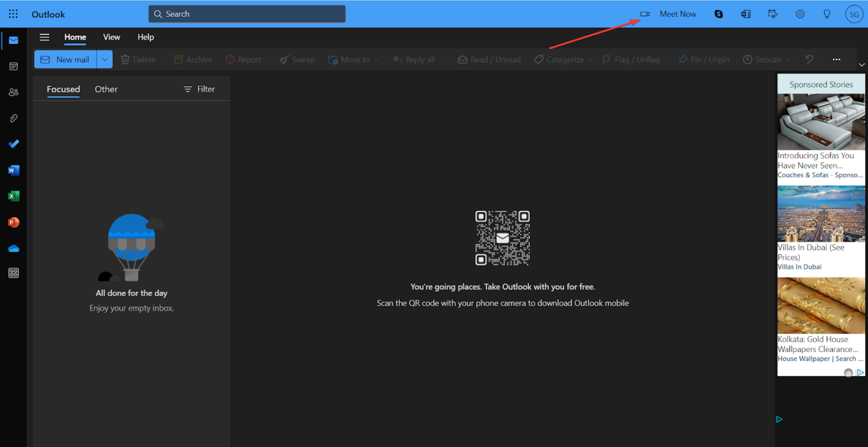Compose with New mail button

[x=65, y=59]
